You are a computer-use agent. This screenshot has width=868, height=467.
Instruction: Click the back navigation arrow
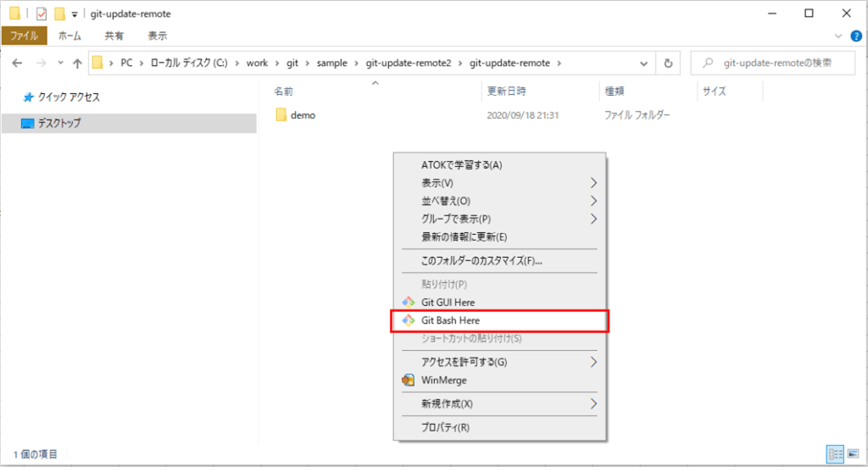click(19, 63)
